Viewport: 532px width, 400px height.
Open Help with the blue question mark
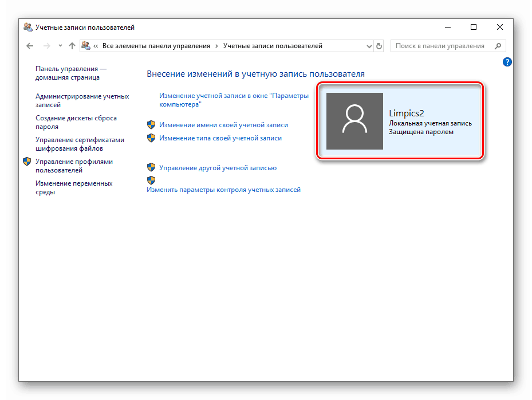point(507,62)
